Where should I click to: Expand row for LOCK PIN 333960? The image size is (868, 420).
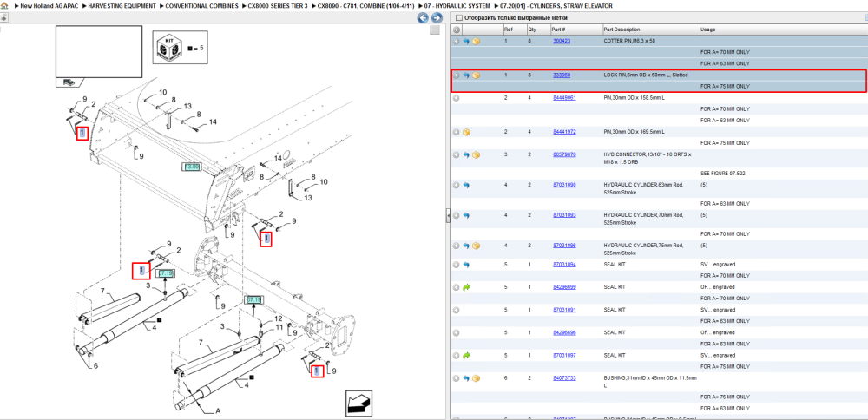pos(457,75)
